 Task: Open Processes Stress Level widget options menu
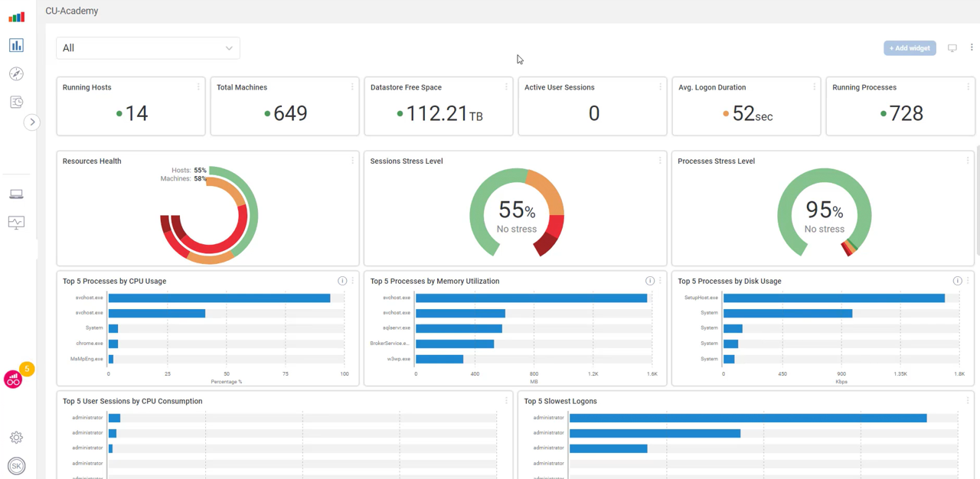click(968, 161)
